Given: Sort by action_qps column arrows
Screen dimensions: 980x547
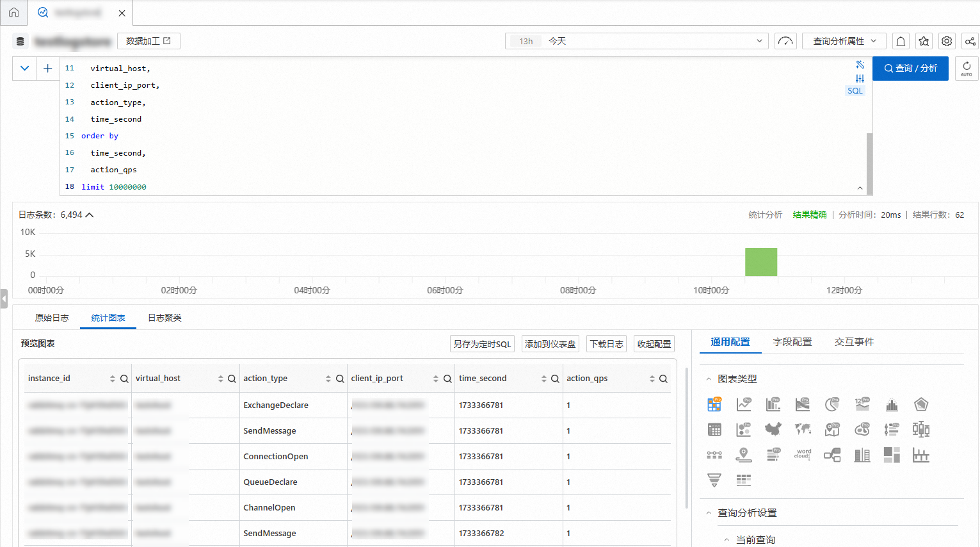Looking at the screenshot, I should (652, 379).
